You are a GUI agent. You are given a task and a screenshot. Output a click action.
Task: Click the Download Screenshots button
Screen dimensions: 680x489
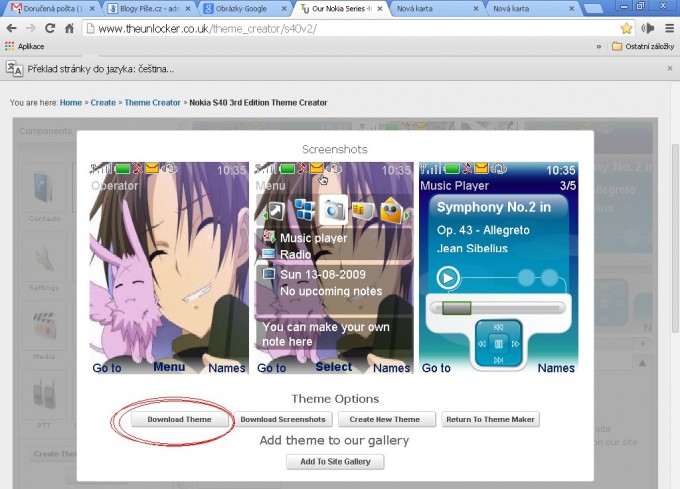click(283, 419)
